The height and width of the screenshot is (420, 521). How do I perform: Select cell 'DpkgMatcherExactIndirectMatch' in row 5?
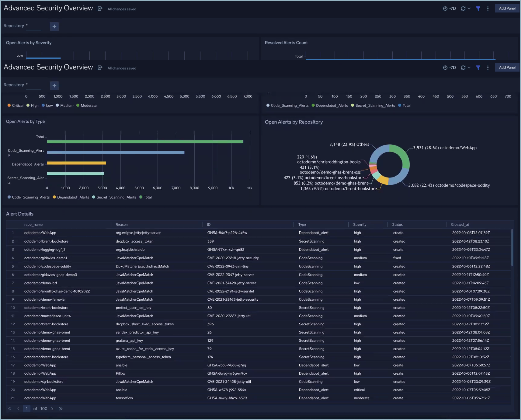coord(142,266)
